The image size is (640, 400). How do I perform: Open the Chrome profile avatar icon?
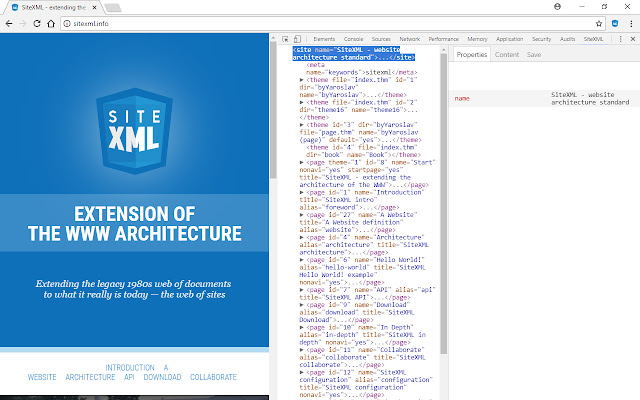(x=557, y=7)
